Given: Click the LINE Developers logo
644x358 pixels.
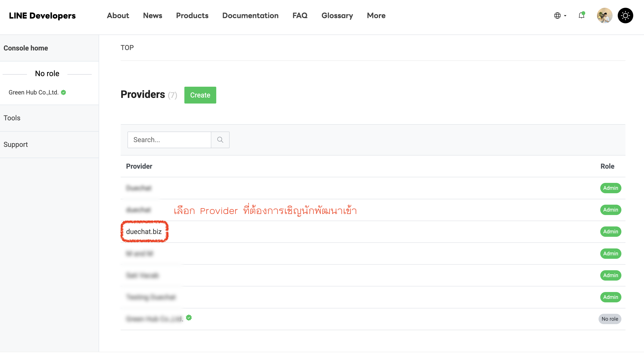Looking at the screenshot, I should 42,16.
